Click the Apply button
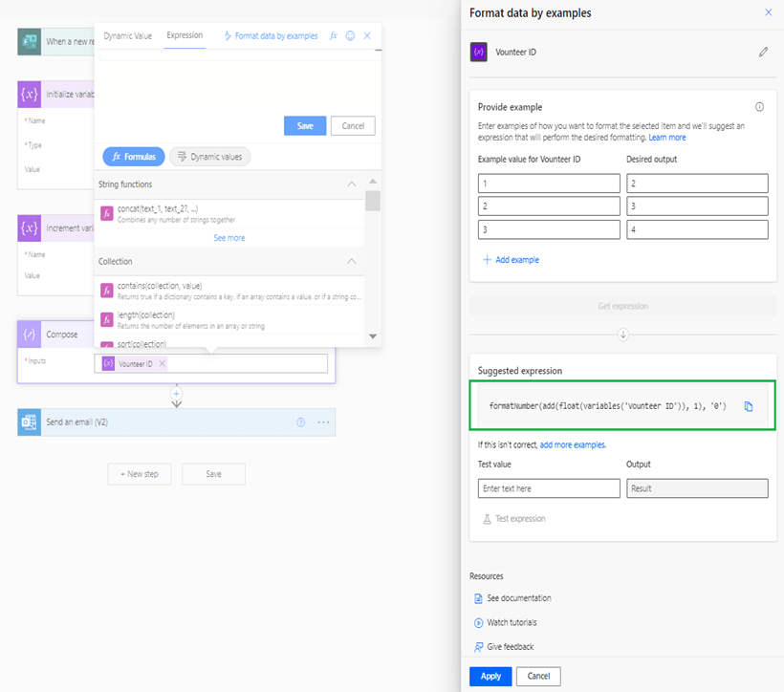 (490, 676)
